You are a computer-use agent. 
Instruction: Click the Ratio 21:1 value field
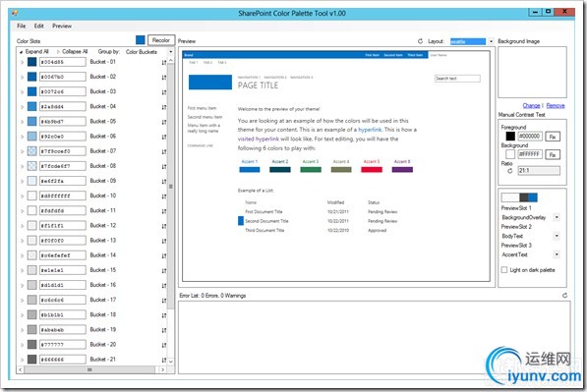[x=539, y=171]
